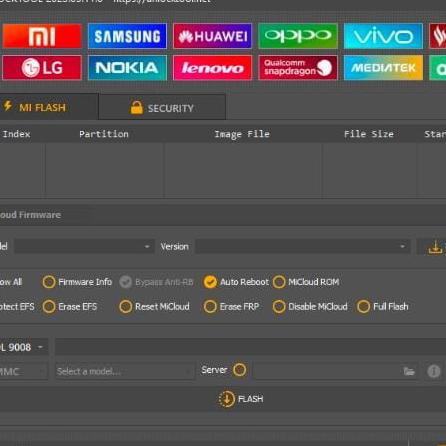Screen dimensions: 446x446
Task: Open the EDL 9008 mode dropdown
Action: point(23,347)
